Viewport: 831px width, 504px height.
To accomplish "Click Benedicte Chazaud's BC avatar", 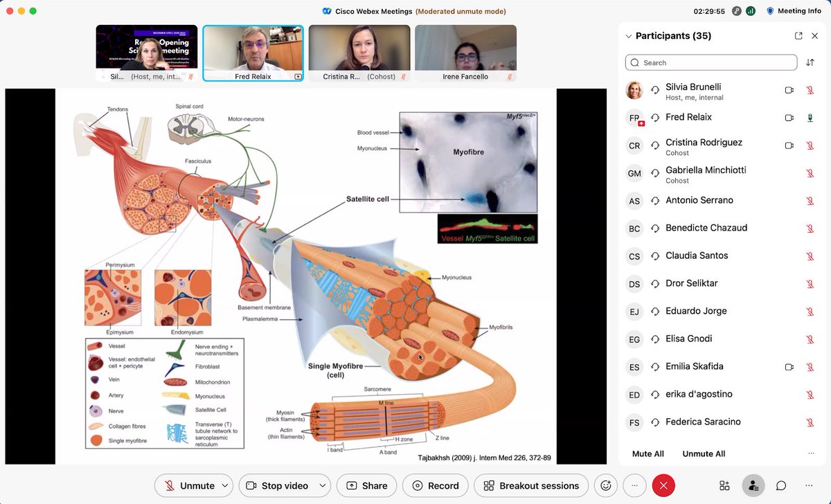I will pos(634,228).
